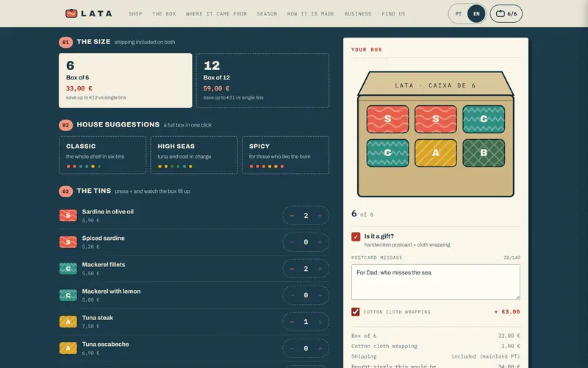The height and width of the screenshot is (368, 588).
Task: Click the top-row teal C tin in box
Action: pos(484,119)
